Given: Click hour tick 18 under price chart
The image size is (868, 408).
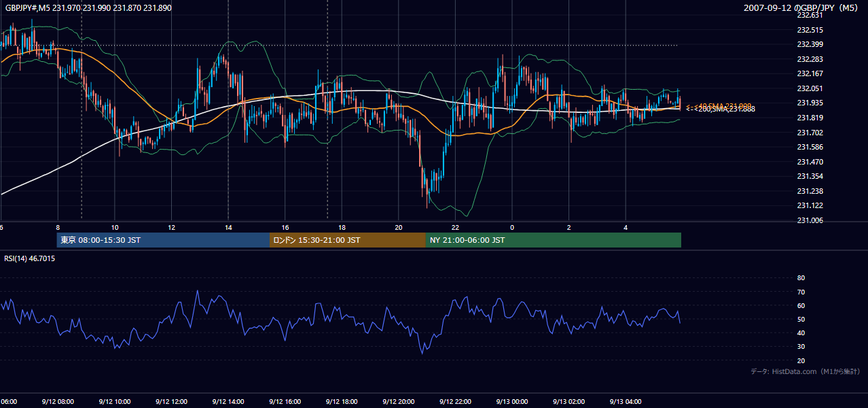Looking at the screenshot, I should pyautogui.click(x=342, y=228).
